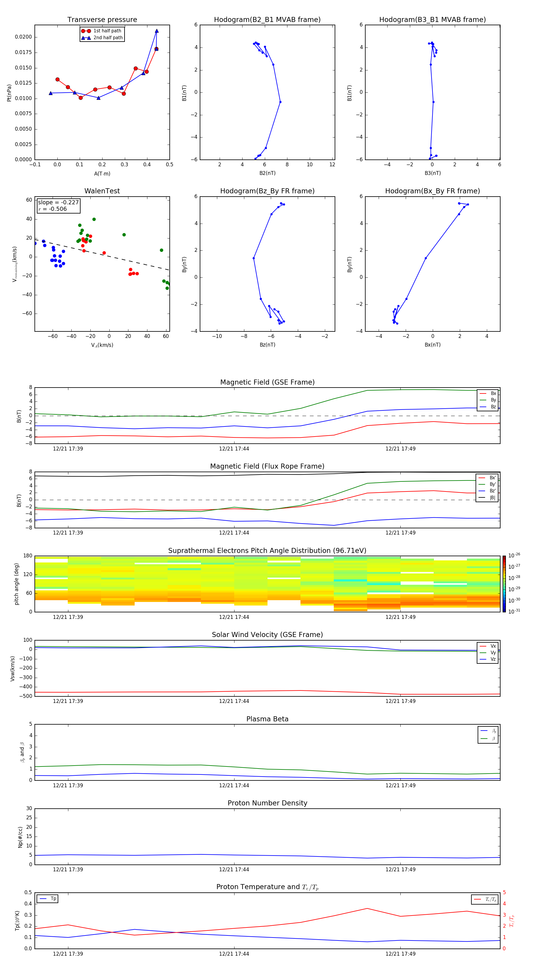Click the 'Transverse pressure' plot title

tap(102, 20)
